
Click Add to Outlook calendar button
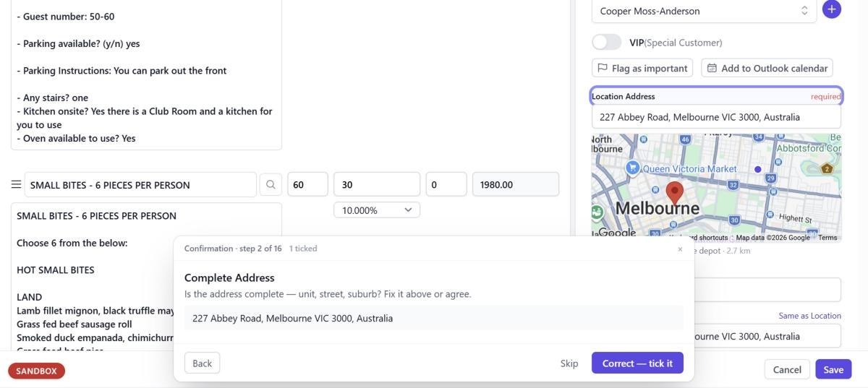(x=767, y=68)
